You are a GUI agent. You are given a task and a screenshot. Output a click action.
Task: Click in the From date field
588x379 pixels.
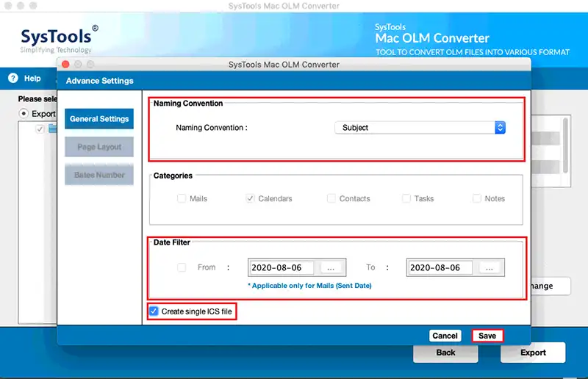coord(282,267)
